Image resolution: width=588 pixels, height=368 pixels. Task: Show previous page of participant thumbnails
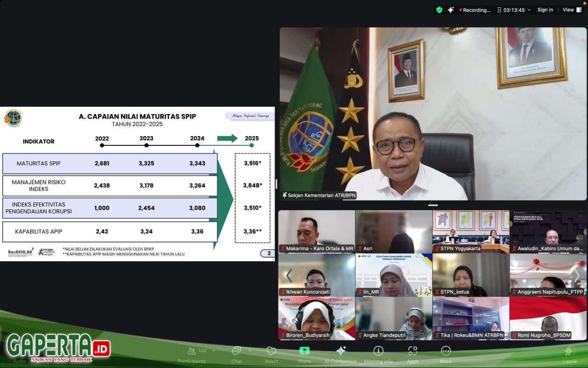[289, 275]
